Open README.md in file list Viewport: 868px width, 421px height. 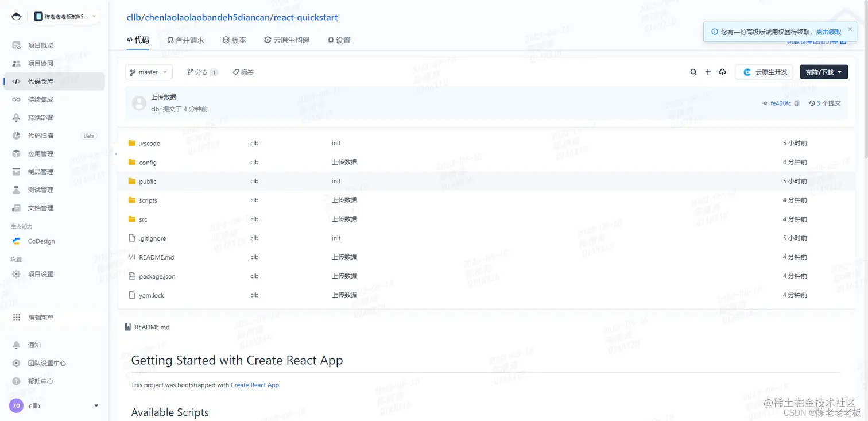[x=156, y=257]
